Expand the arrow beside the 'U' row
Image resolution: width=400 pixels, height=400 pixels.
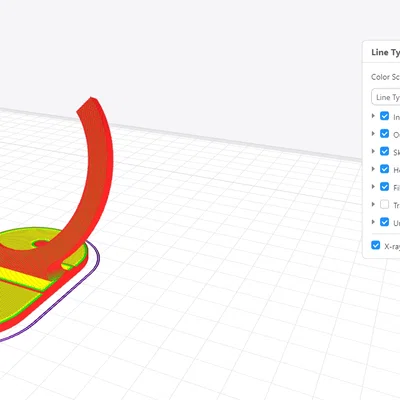click(x=373, y=222)
